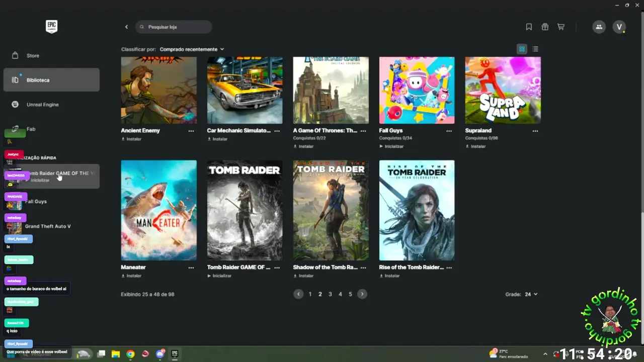Screen dimensions: 644x362
Task: Go to page 4
Action: click(x=340, y=294)
